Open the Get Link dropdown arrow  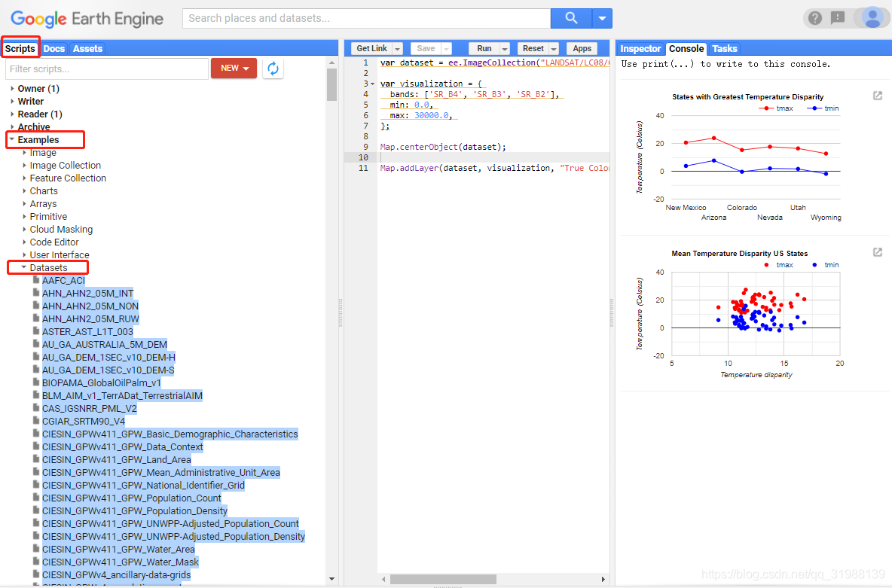coord(398,48)
